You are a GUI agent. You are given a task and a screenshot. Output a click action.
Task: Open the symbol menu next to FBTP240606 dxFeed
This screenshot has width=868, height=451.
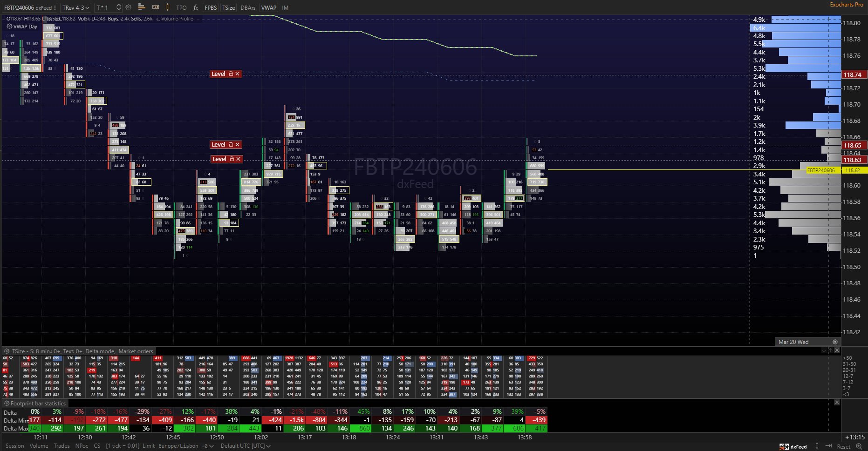(x=55, y=8)
